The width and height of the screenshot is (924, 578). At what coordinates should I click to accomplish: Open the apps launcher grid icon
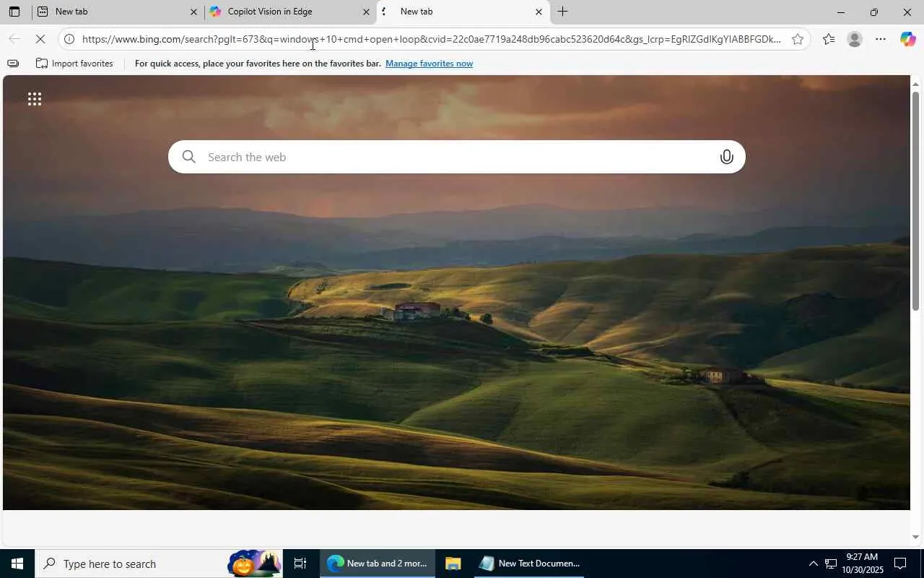coord(34,99)
